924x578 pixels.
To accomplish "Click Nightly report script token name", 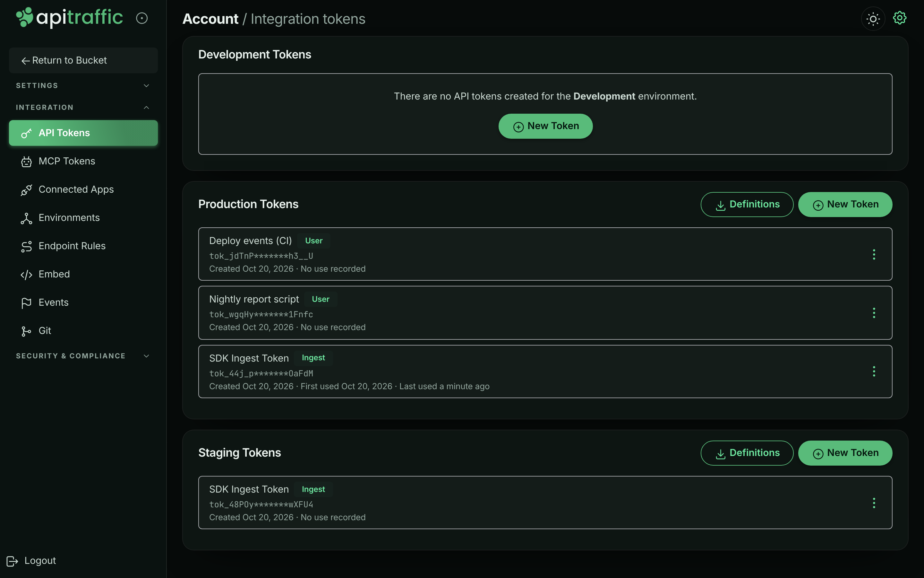I will point(254,299).
